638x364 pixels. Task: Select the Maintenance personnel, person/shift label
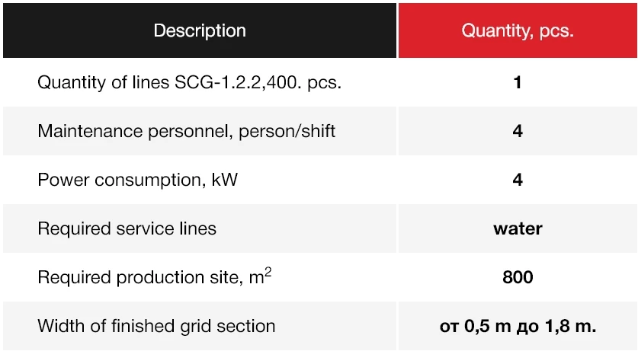pos(186,132)
